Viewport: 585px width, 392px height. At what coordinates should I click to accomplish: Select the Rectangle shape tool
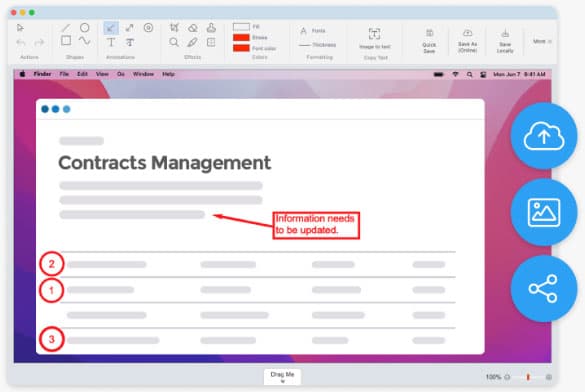[x=66, y=41]
